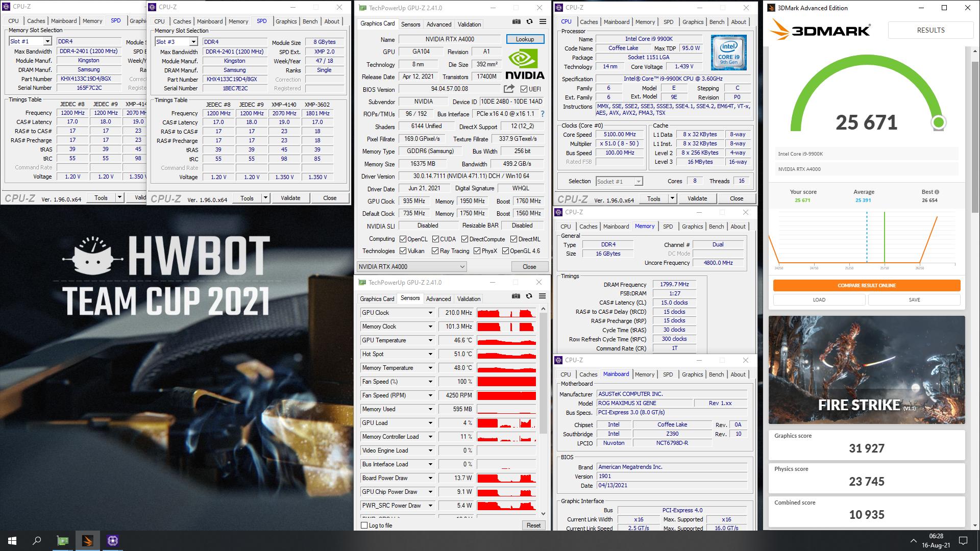
Task: Click the GPU-Z taskbar icon
Action: coord(63,541)
